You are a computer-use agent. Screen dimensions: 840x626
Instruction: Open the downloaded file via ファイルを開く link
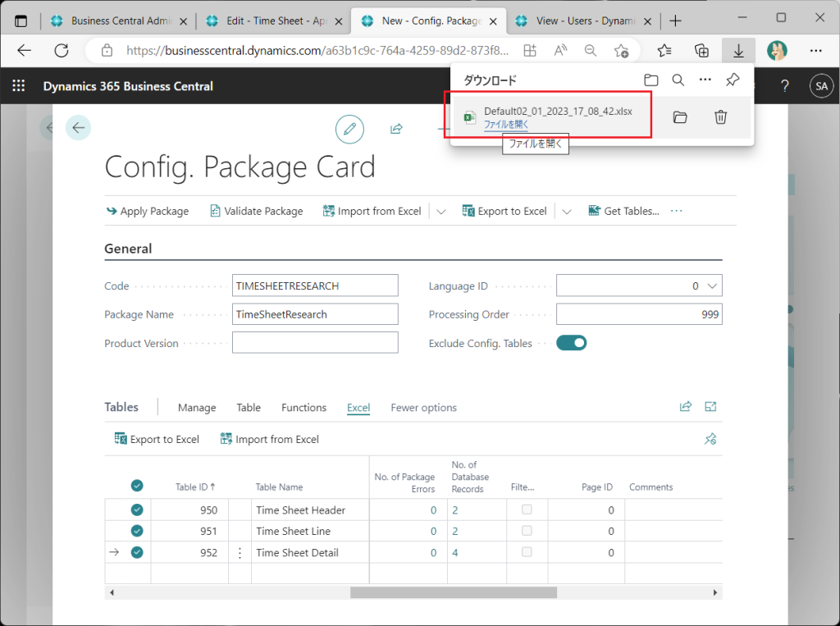506,125
